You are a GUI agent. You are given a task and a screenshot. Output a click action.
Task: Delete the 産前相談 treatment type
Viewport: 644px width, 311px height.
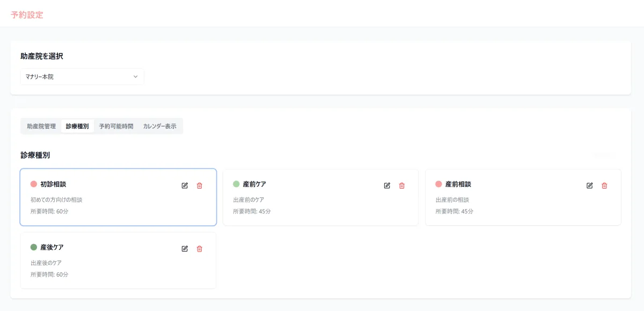[604, 186]
